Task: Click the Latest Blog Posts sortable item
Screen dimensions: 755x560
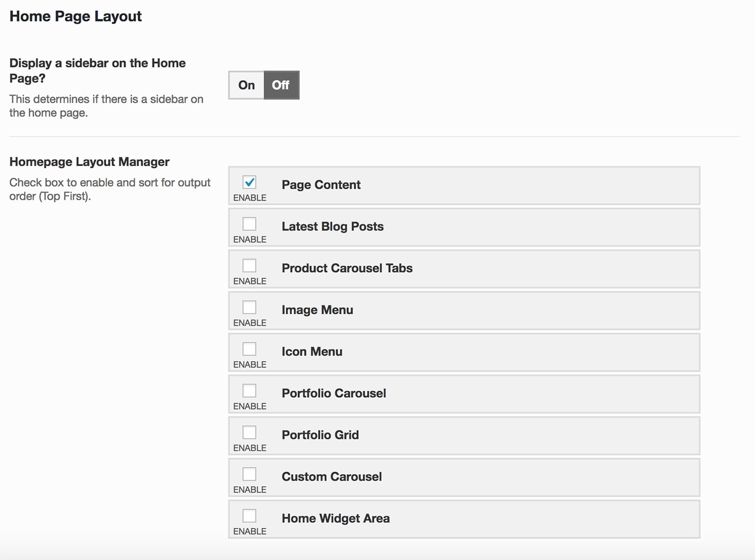Action: 332,226
